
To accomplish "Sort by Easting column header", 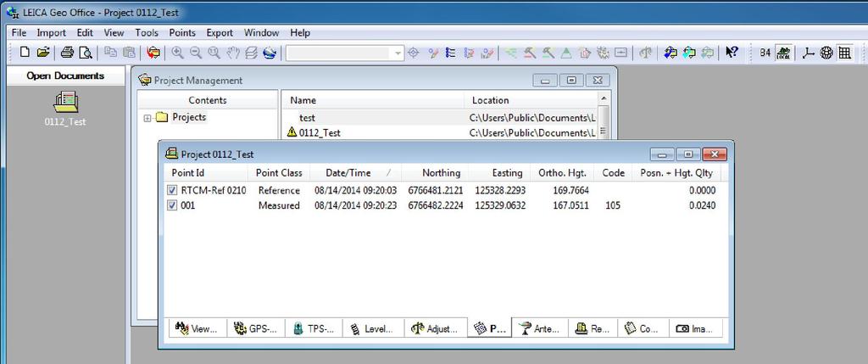I will click(499, 173).
